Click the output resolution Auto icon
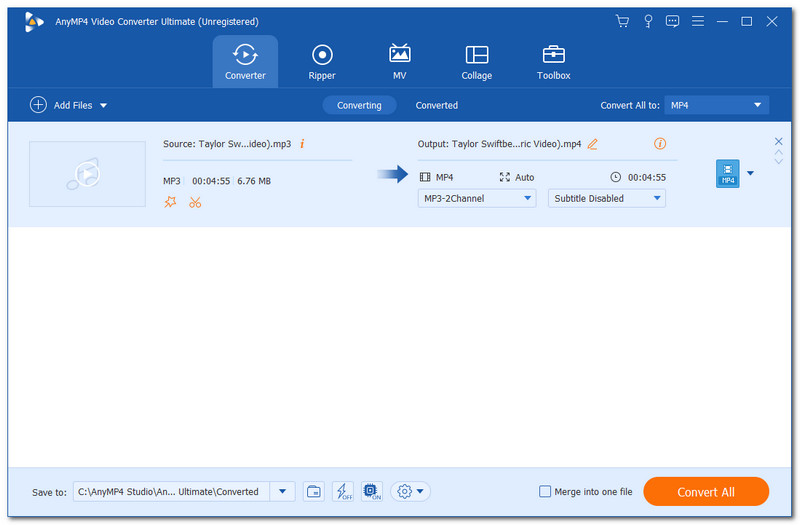Viewport: 800px width, 525px height. [505, 177]
